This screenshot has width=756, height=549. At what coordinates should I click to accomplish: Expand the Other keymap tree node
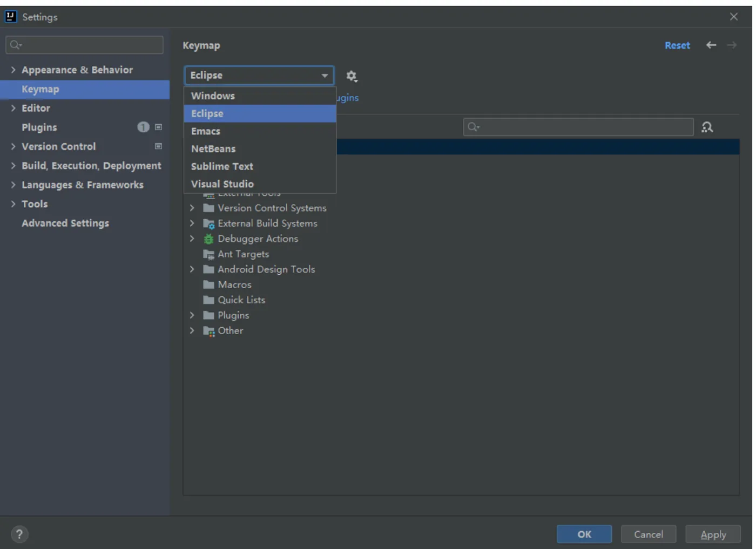192,330
